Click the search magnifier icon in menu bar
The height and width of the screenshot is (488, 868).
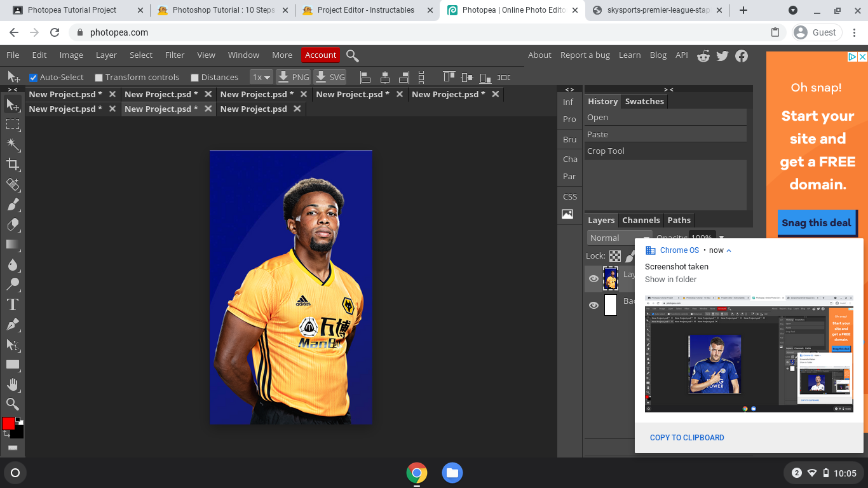pos(353,56)
